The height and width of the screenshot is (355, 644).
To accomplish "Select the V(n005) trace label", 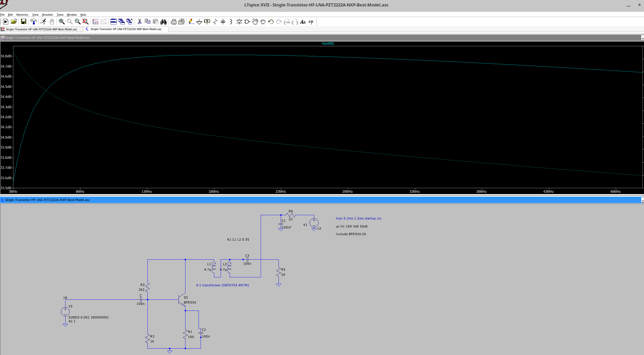I will point(328,43).
